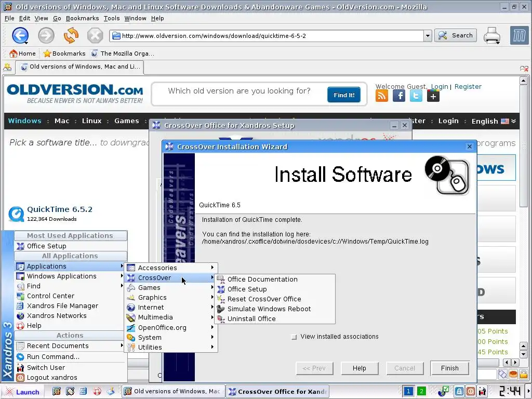Expand the Games submenu in Applications menu
The width and height of the screenshot is (532, 399).
(x=171, y=287)
